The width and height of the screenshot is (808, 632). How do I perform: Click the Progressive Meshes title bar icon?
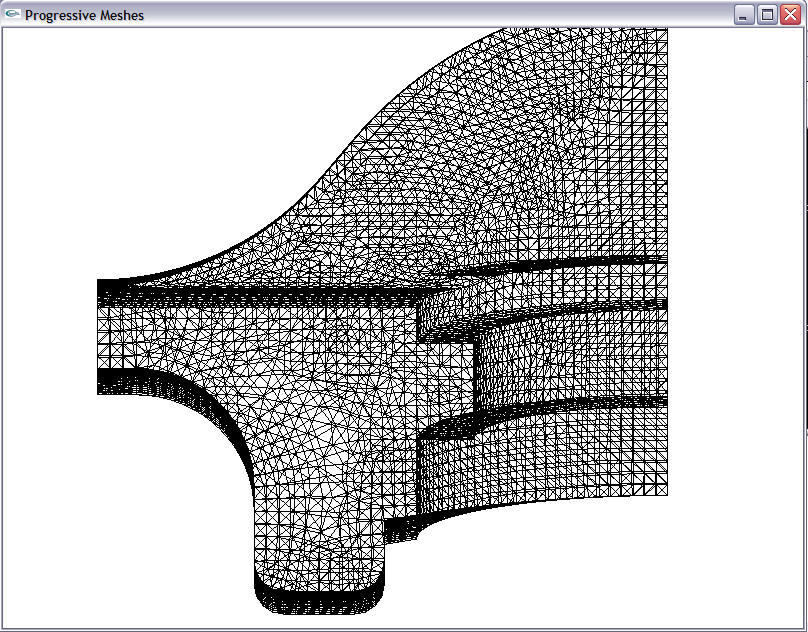(x=12, y=14)
